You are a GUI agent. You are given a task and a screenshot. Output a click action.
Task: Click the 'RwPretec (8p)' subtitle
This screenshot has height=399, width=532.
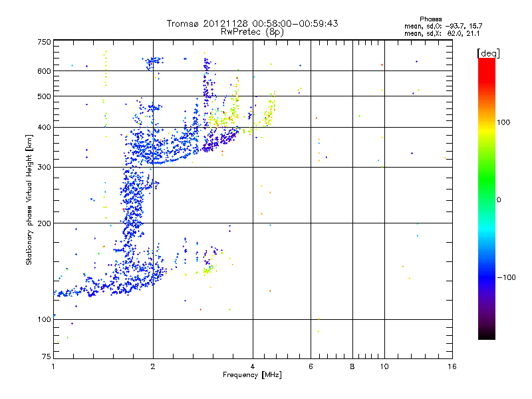coord(252,32)
